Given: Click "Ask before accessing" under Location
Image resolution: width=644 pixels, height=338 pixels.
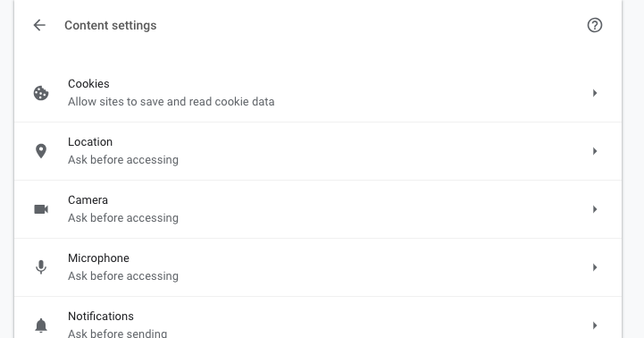Looking at the screenshot, I should coord(123,159).
